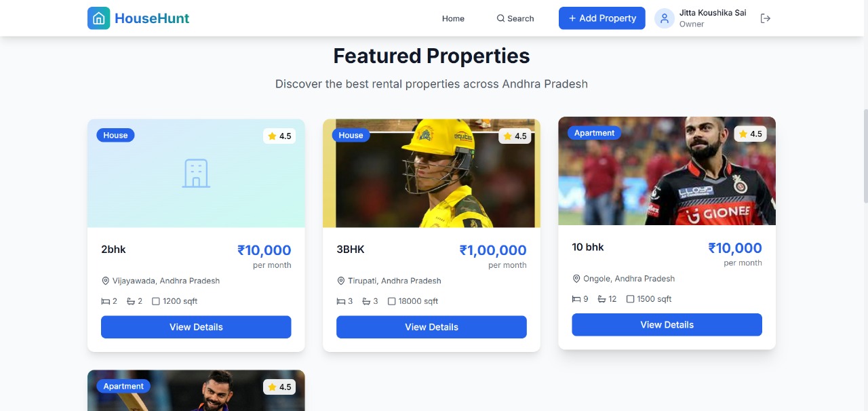The height and width of the screenshot is (411, 868).
Task: Click the magnifier icon next to Search
Action: (x=500, y=18)
